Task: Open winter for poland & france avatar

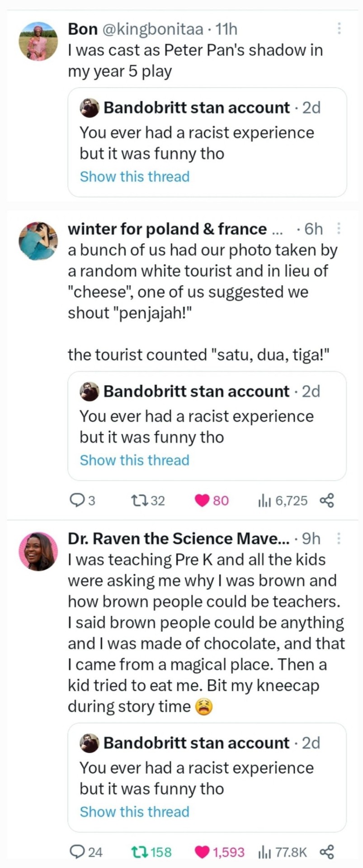Action: coord(38,241)
